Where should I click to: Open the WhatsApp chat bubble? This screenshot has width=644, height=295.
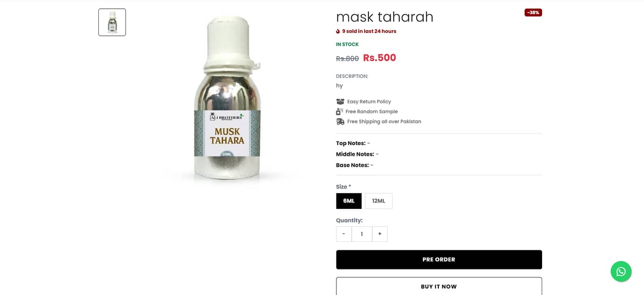(621, 271)
